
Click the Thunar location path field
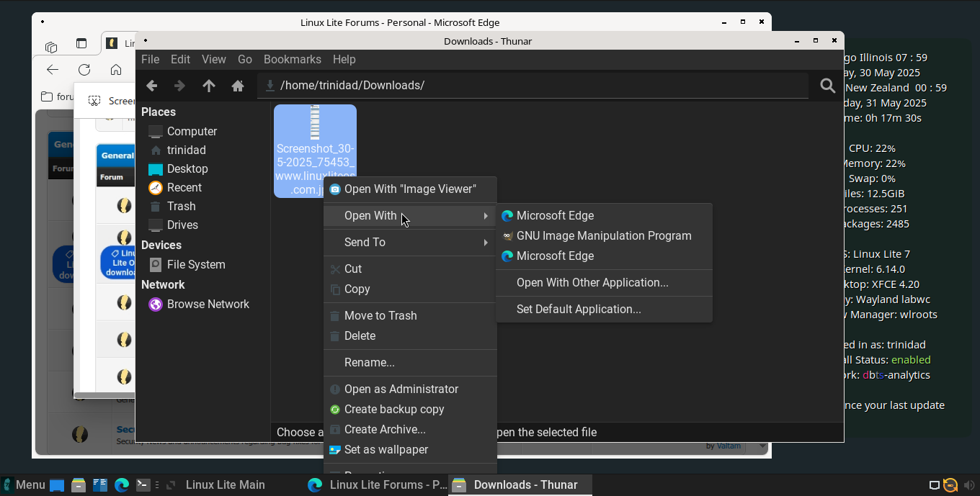coord(533,86)
